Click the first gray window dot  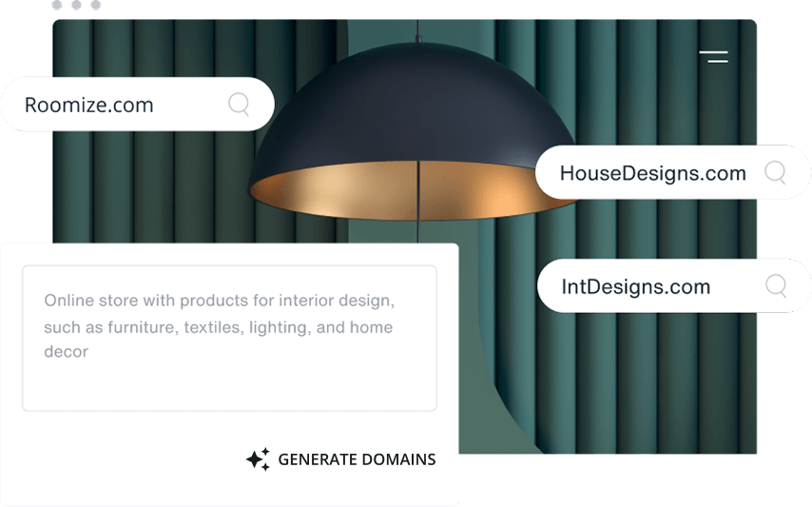coord(57,5)
